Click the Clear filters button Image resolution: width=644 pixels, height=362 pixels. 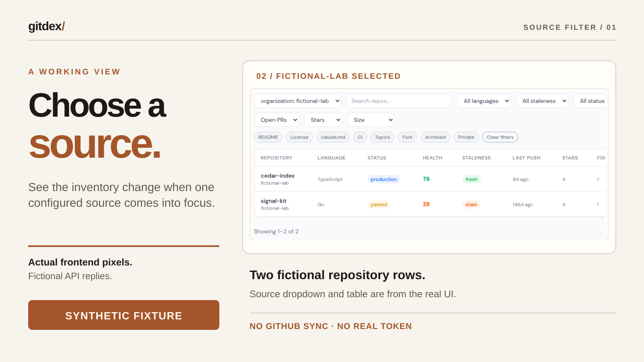[500, 137]
